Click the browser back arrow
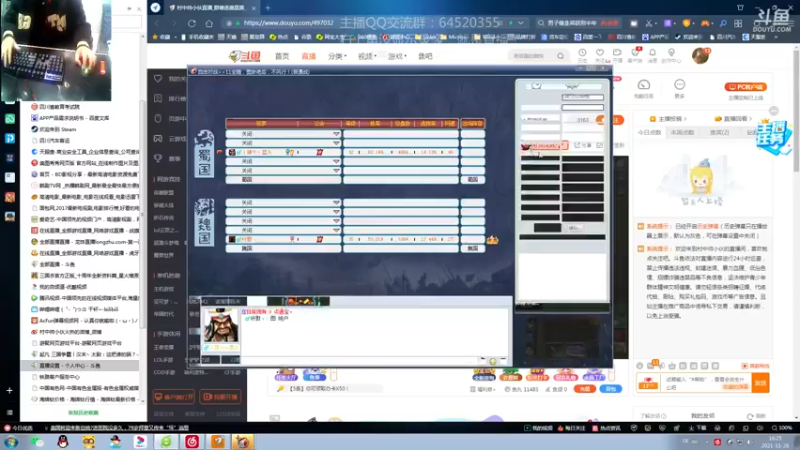 [157, 23]
